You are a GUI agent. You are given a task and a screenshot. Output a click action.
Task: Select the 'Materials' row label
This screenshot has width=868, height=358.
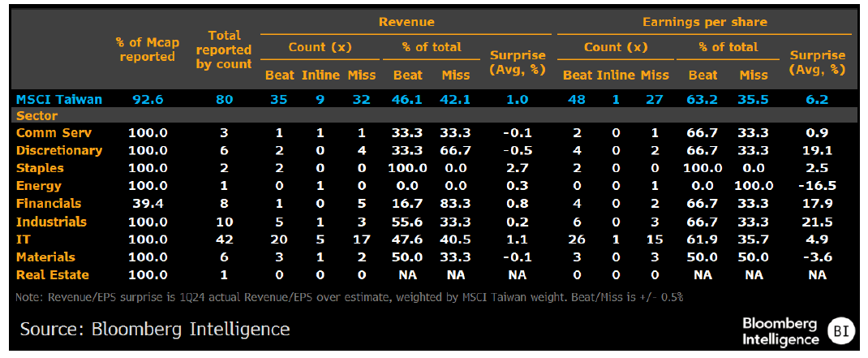coord(45,257)
